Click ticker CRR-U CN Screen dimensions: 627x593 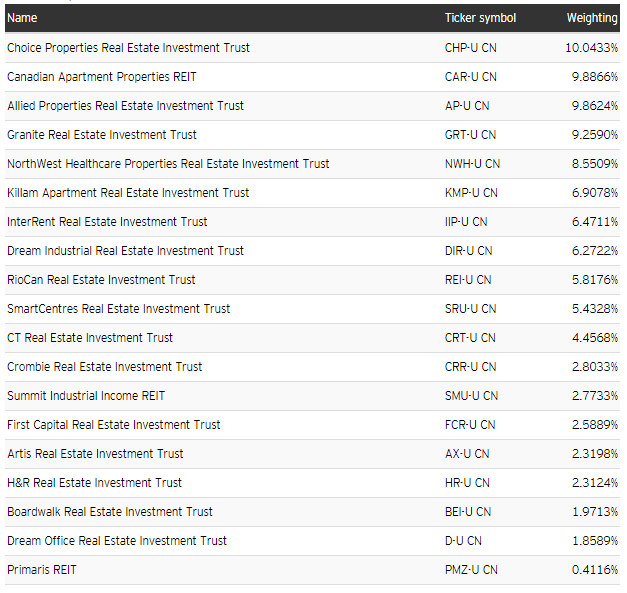(471, 367)
